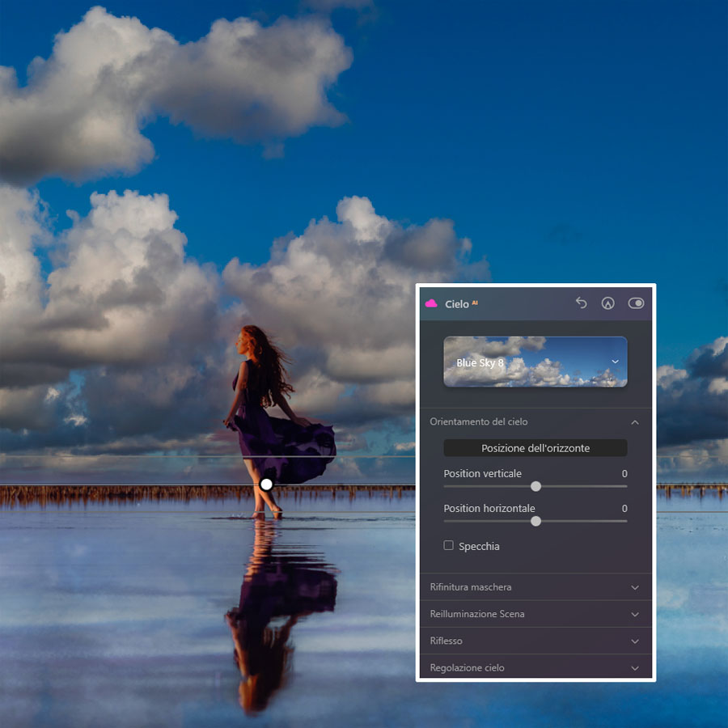Screen dimensions: 728x728
Task: Enable the Specchia checkbox
Action: [x=449, y=546]
